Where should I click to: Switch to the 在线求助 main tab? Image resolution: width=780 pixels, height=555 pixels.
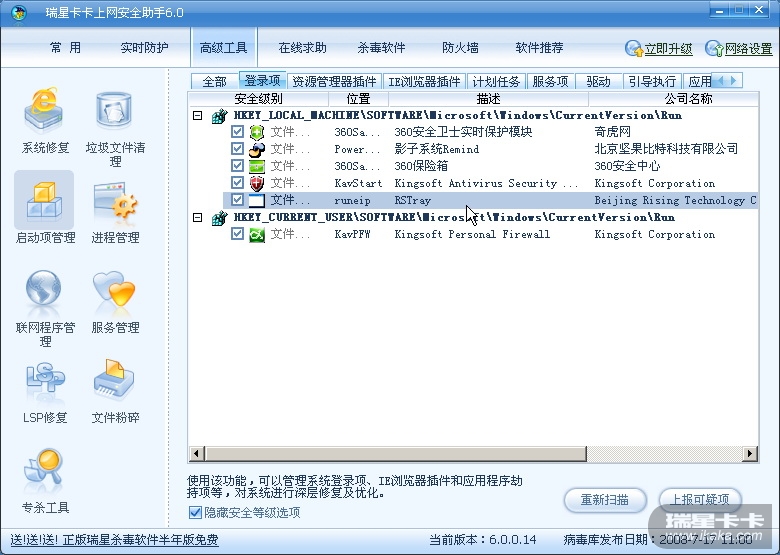pyautogui.click(x=302, y=48)
